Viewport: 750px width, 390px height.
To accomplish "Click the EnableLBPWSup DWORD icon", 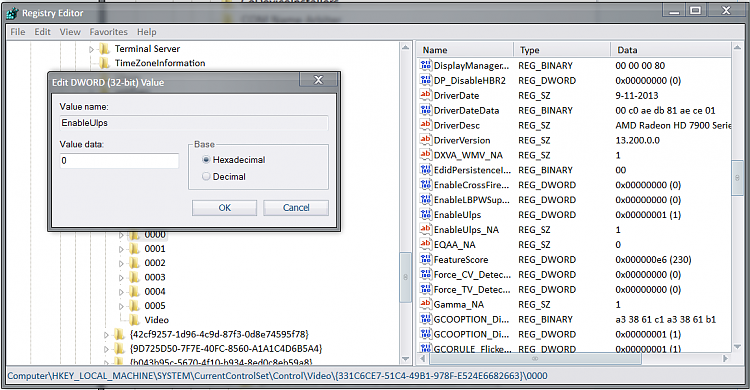I will tap(425, 200).
